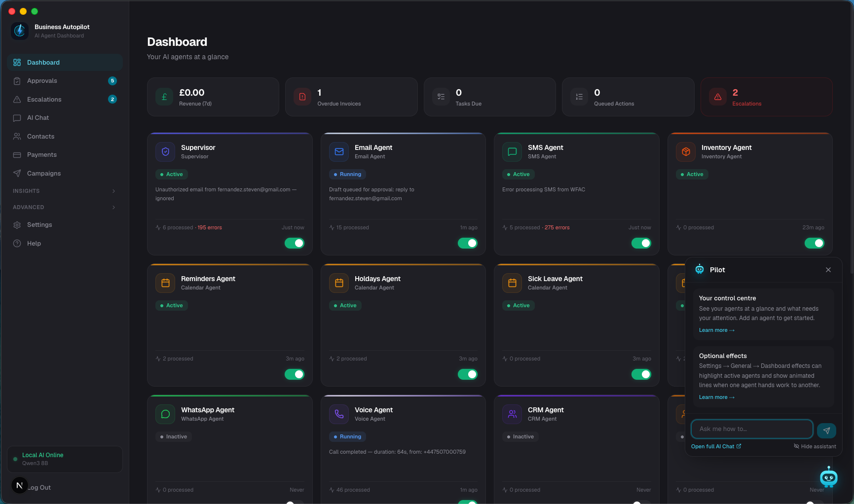Viewport: 854px width, 504px height.
Task: Click the Voice Agent phone icon
Action: click(x=339, y=414)
